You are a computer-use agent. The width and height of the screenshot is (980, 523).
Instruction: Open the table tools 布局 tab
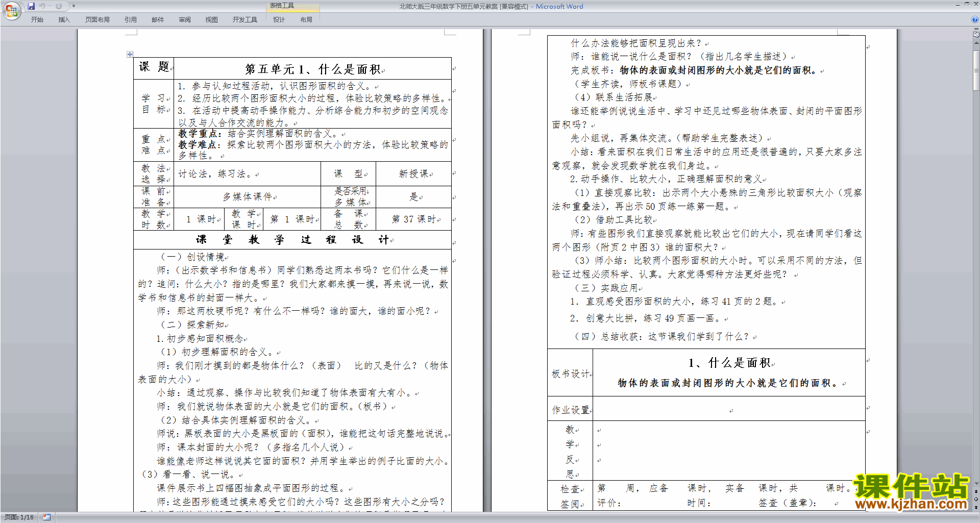306,19
